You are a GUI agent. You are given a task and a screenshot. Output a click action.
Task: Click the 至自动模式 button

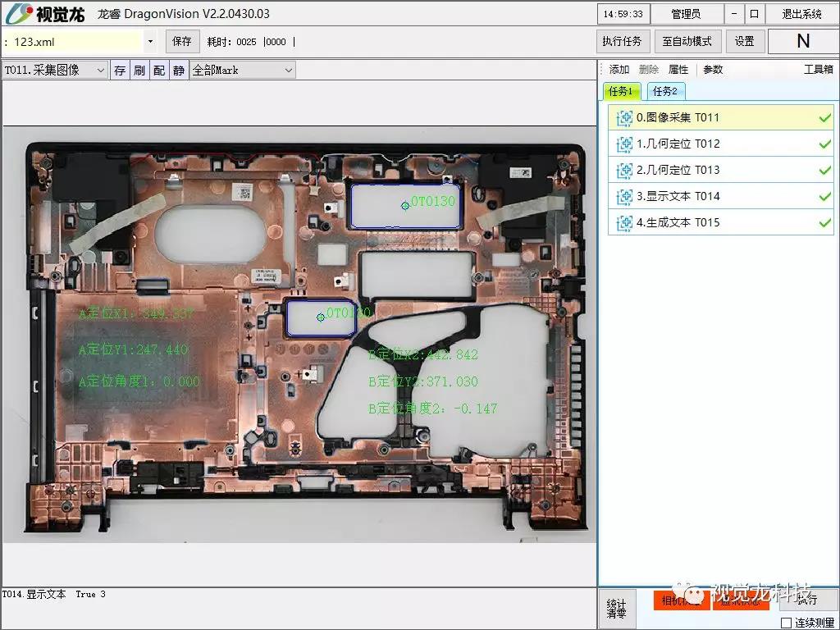pyautogui.click(x=687, y=41)
